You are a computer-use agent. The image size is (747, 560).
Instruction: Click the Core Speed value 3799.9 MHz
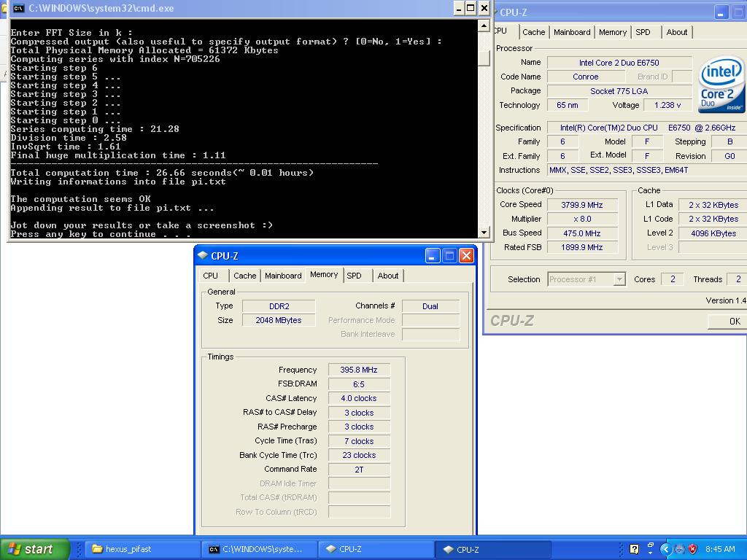tap(581, 205)
